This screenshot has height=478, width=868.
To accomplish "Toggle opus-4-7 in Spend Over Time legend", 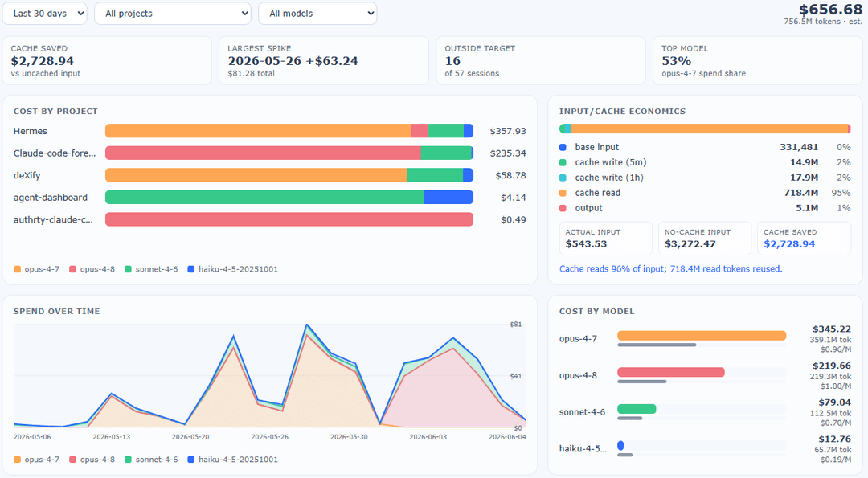I will tap(36, 460).
